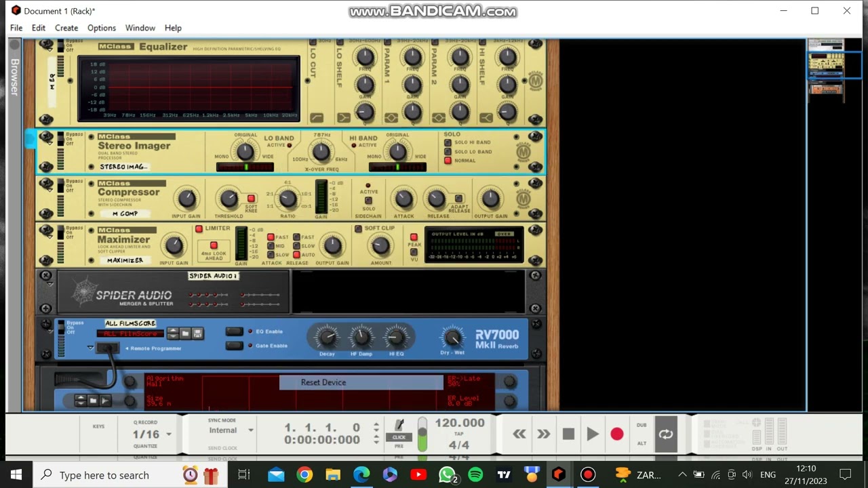Click the Equalizer Param 1 curve icon
This screenshot has height=488, width=868.
pos(391,118)
